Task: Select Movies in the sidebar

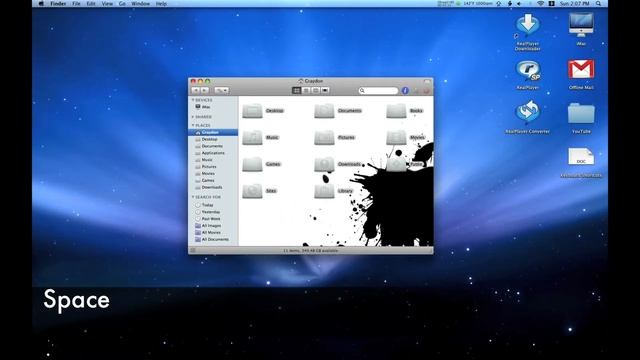Action: coord(213,173)
